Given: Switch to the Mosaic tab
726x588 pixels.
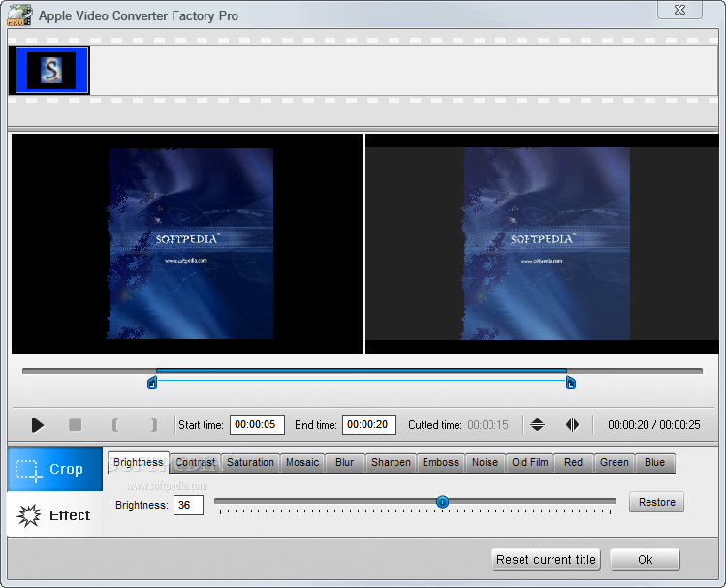Looking at the screenshot, I should tap(302, 462).
